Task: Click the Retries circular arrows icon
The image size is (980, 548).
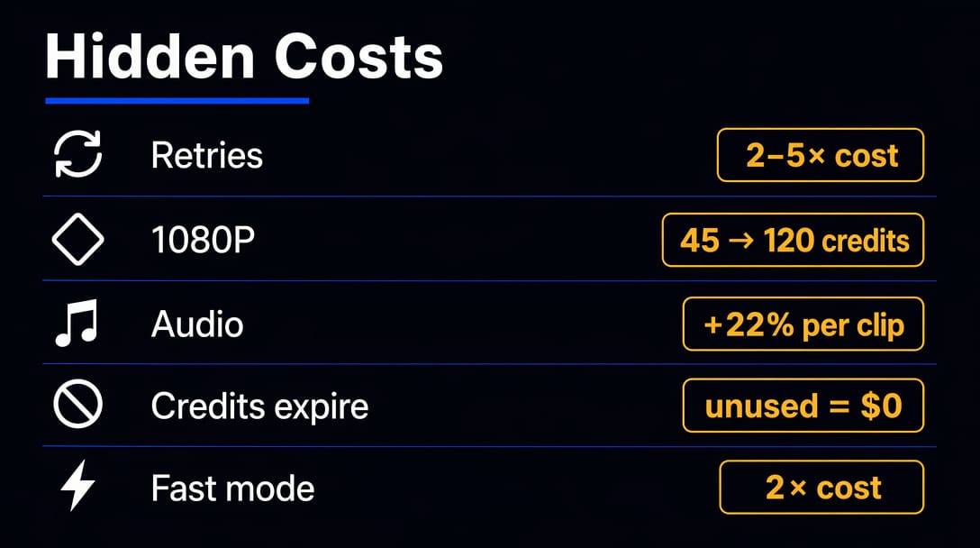Action: pyautogui.click(x=77, y=155)
